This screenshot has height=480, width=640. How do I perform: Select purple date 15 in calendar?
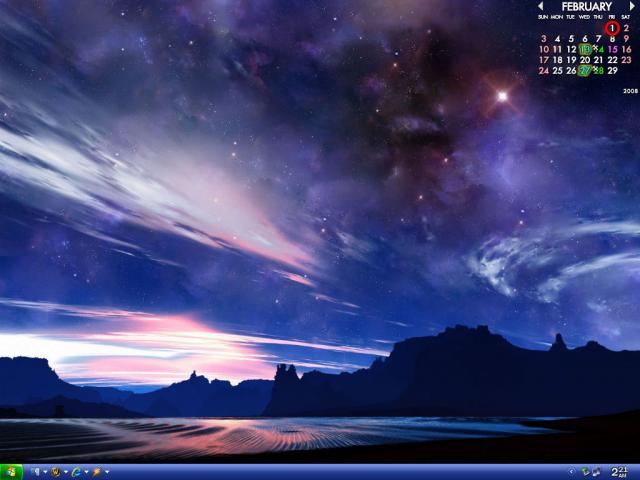click(x=613, y=49)
